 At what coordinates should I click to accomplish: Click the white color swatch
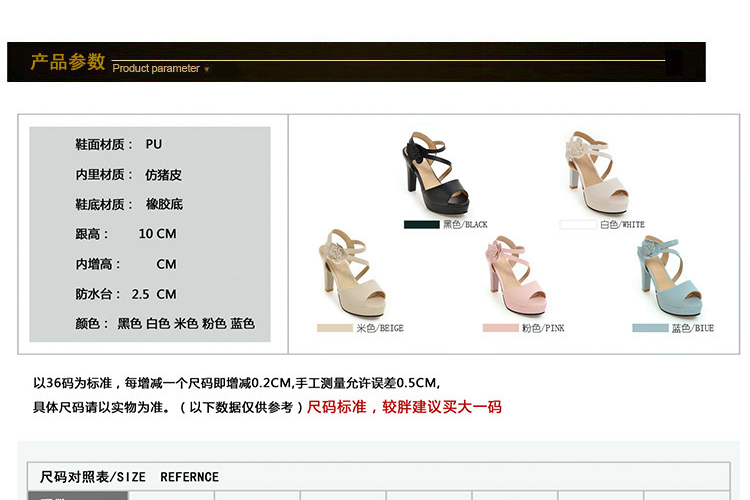click(577, 225)
